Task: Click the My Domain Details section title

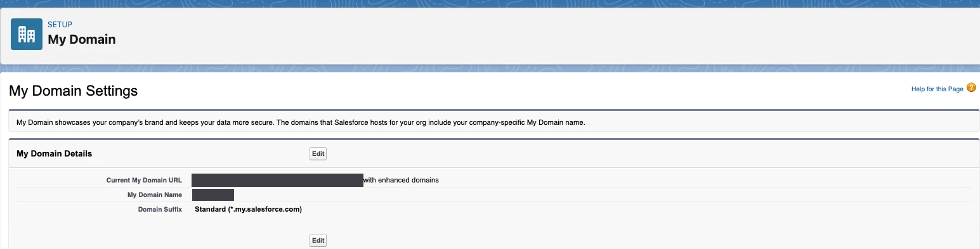Action: (x=55, y=154)
